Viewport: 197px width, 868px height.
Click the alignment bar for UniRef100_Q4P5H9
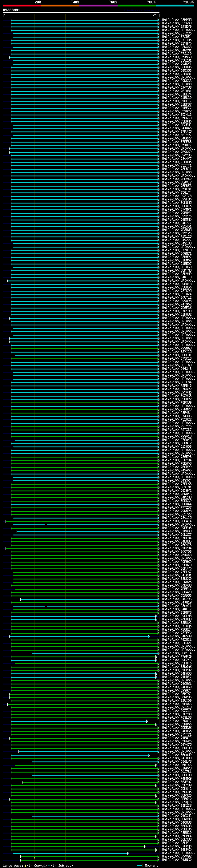click(79, 636)
